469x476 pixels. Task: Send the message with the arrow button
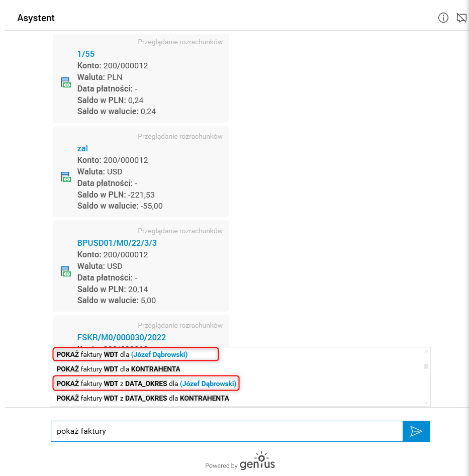(x=416, y=431)
